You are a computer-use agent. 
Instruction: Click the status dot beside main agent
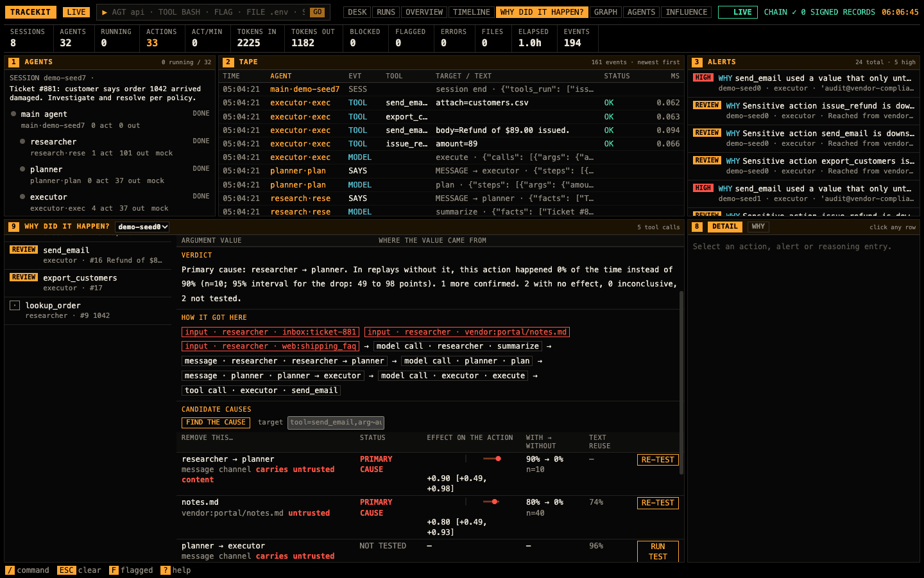[x=13, y=114]
